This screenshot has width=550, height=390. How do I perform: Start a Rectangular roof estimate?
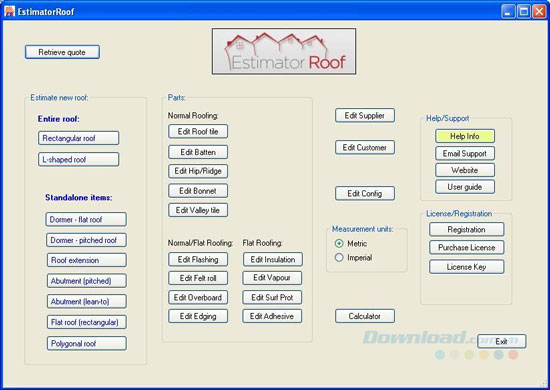(79, 138)
